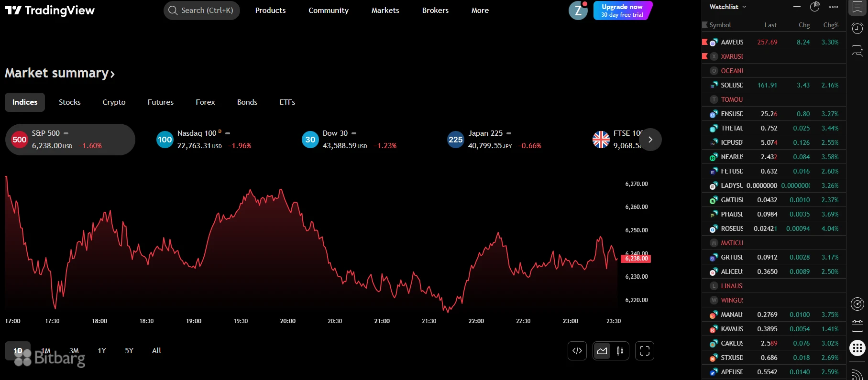Open the Markets menu
868x380 pixels.
pos(385,11)
